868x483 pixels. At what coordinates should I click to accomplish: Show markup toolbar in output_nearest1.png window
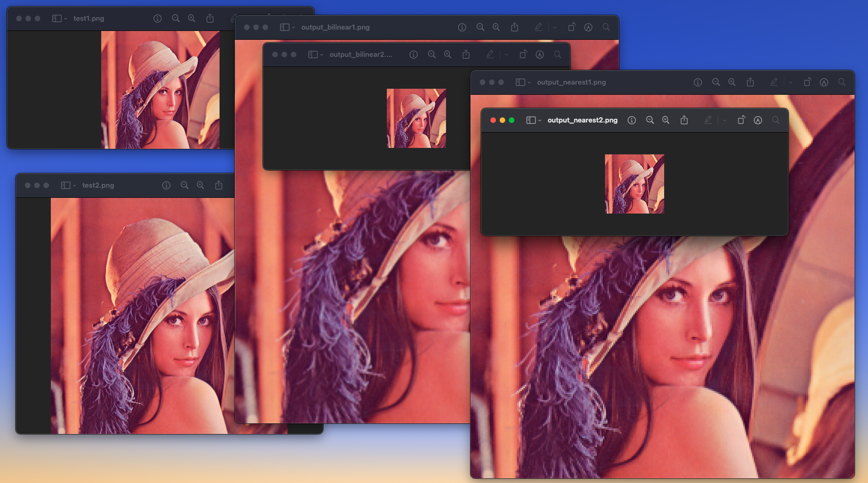pyautogui.click(x=824, y=82)
